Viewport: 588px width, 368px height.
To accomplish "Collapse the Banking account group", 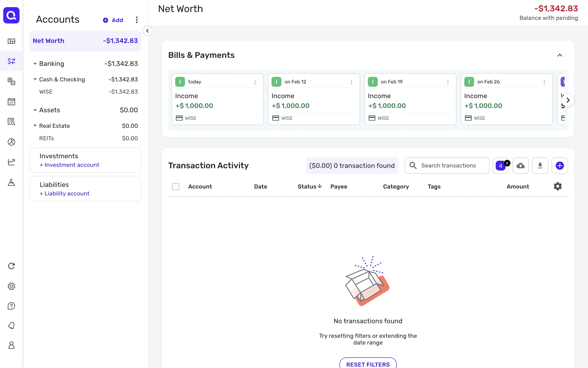I will 35,64.
